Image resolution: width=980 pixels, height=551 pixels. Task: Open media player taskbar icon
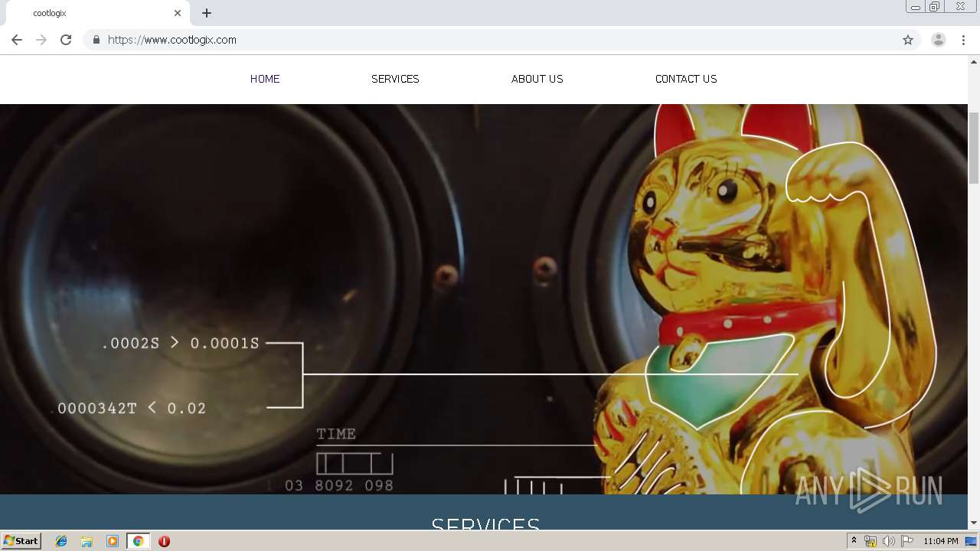click(113, 541)
